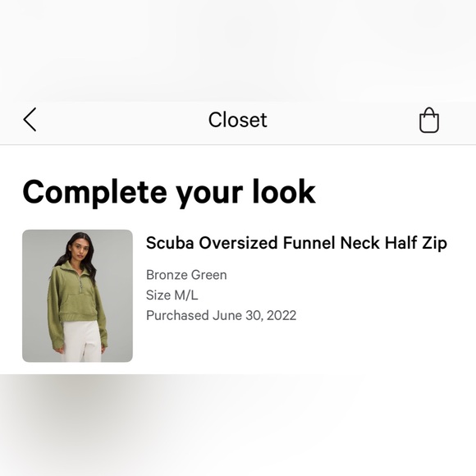Click the word Zip in the product title
This screenshot has height=476, width=476.
tap(434, 244)
